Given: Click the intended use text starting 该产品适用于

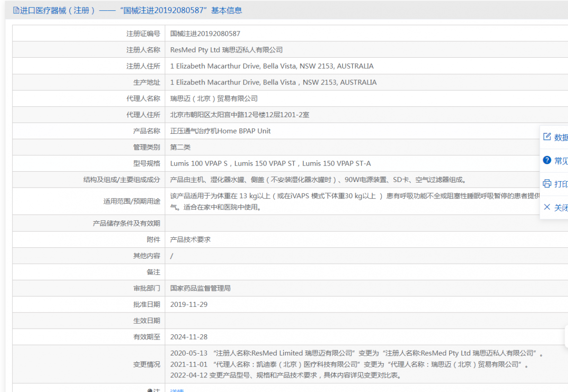Looking at the screenshot, I should 355,201.
